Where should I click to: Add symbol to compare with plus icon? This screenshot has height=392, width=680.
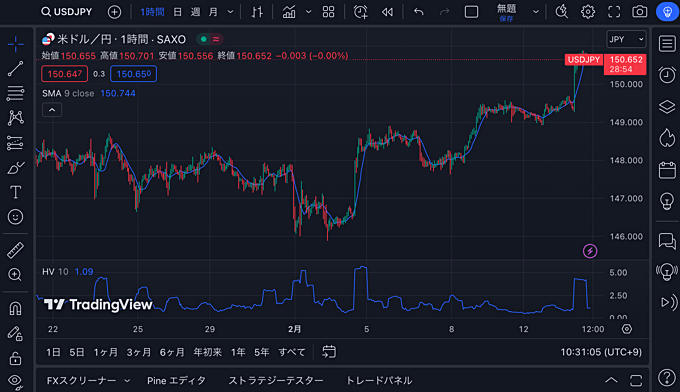(x=114, y=12)
